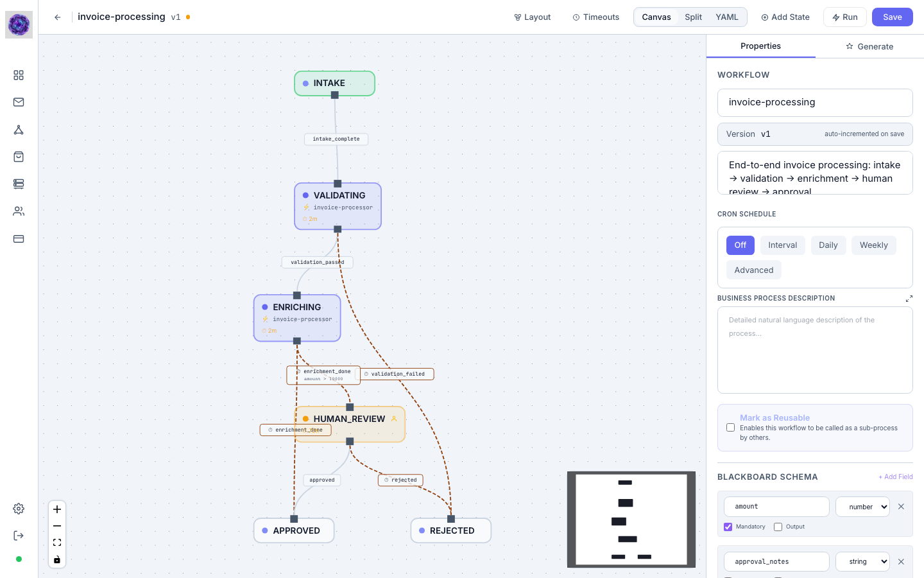The width and height of the screenshot is (924, 578).
Task: Select the rejected transition label
Action: click(400, 480)
